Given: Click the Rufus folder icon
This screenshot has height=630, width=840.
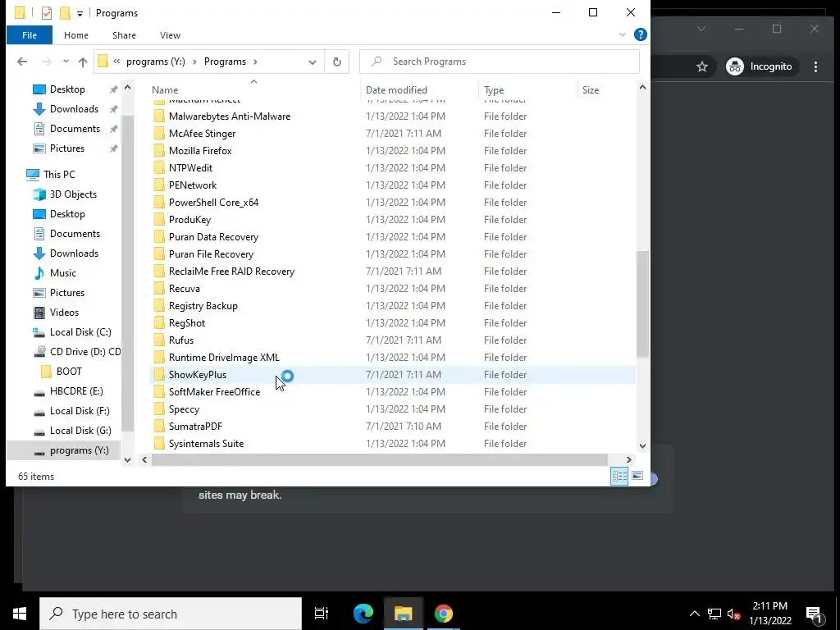Looking at the screenshot, I should [159, 340].
